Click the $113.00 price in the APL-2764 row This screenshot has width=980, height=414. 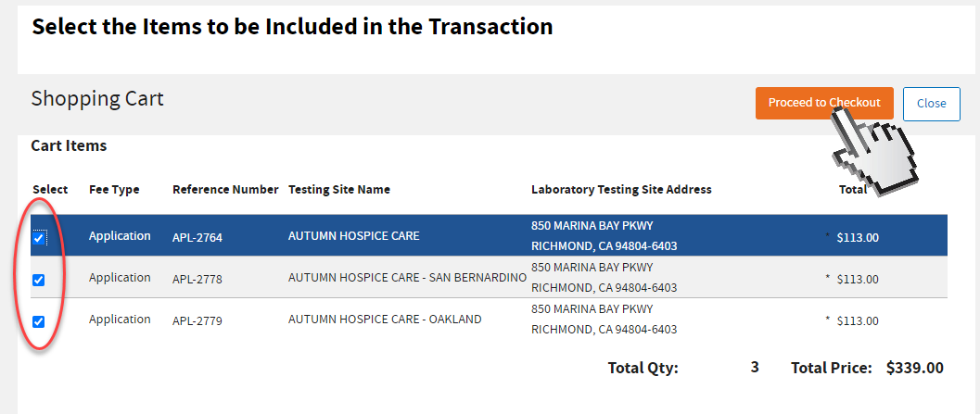(858, 237)
